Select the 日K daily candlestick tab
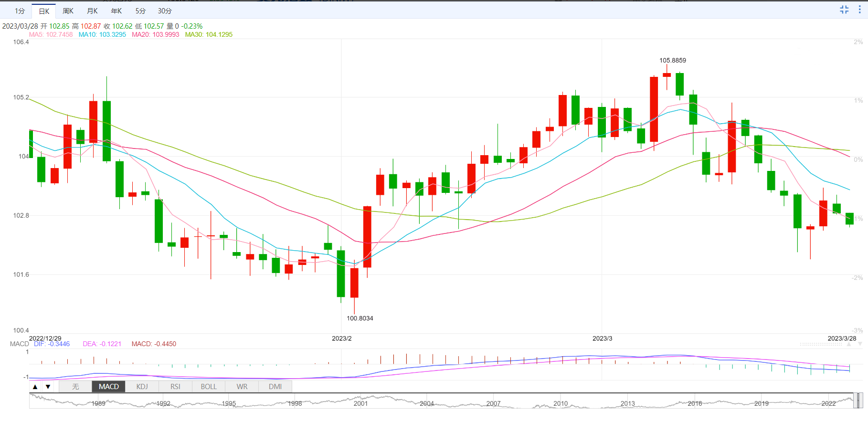The height and width of the screenshot is (423, 868). [44, 11]
